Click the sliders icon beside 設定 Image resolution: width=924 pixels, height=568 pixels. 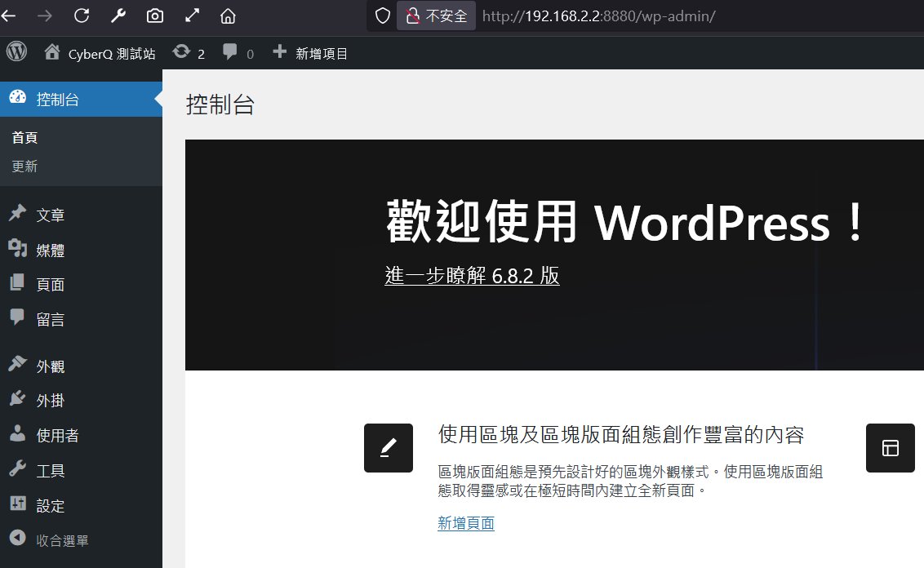pyautogui.click(x=18, y=504)
